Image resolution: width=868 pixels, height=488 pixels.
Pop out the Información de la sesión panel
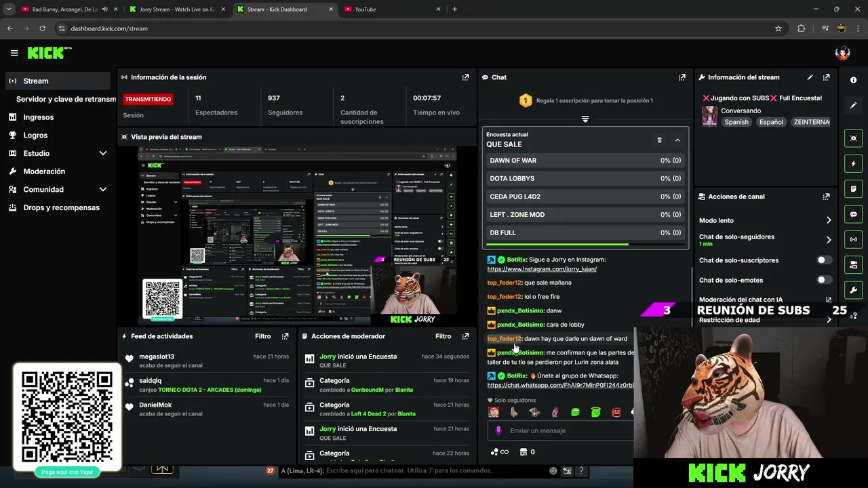click(x=465, y=77)
